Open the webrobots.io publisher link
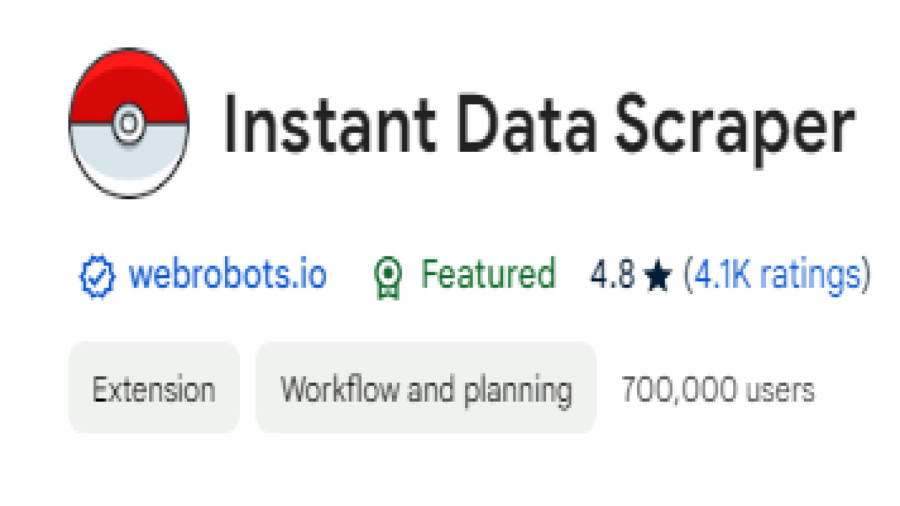This screenshot has width=900, height=506. [x=227, y=274]
